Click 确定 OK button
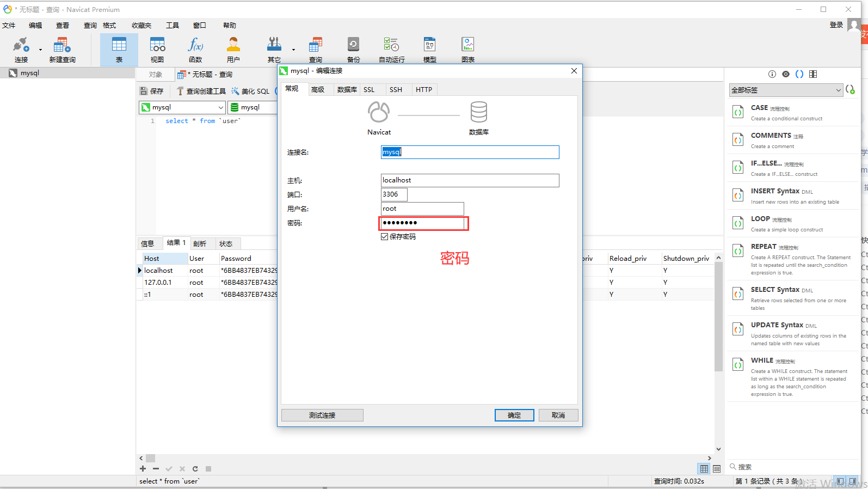The image size is (868, 489). tap(514, 415)
